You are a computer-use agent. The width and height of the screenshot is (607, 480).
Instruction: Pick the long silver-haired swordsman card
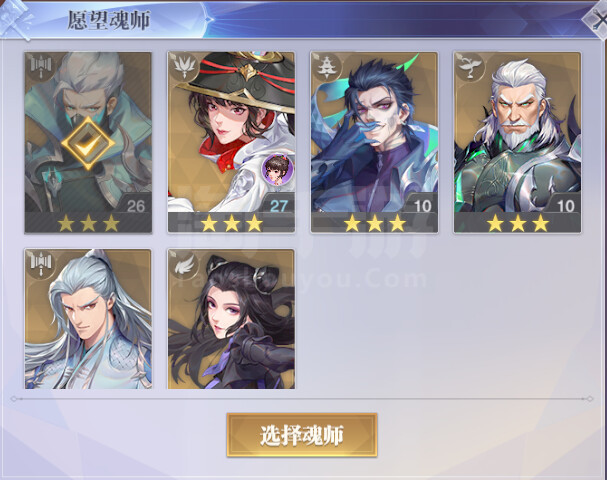click(x=88, y=319)
